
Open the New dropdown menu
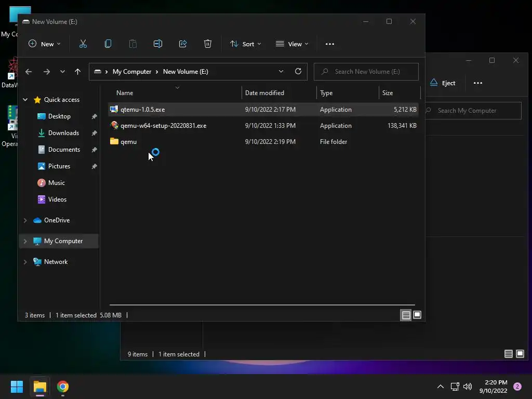coord(45,44)
